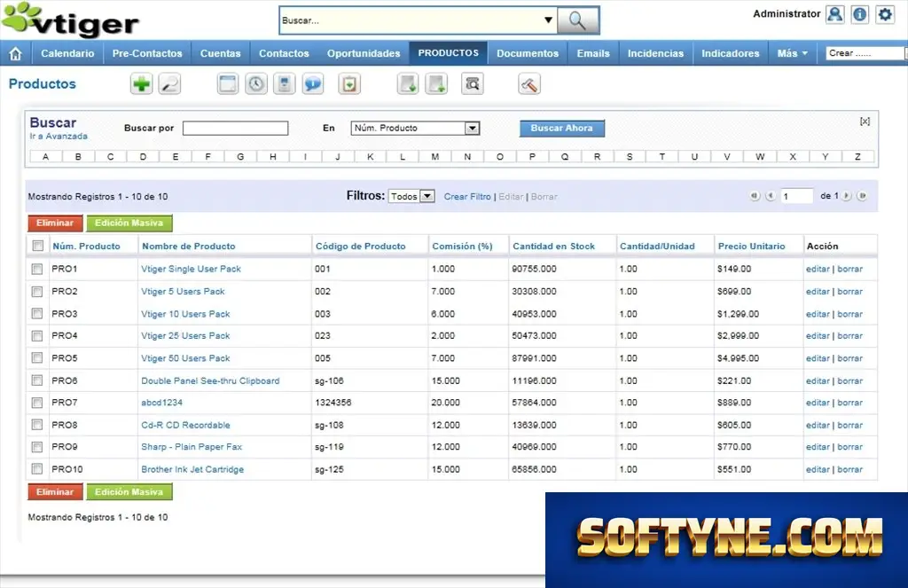Open the Emails tab
Image resolution: width=908 pixels, height=588 pixels.
coord(593,54)
